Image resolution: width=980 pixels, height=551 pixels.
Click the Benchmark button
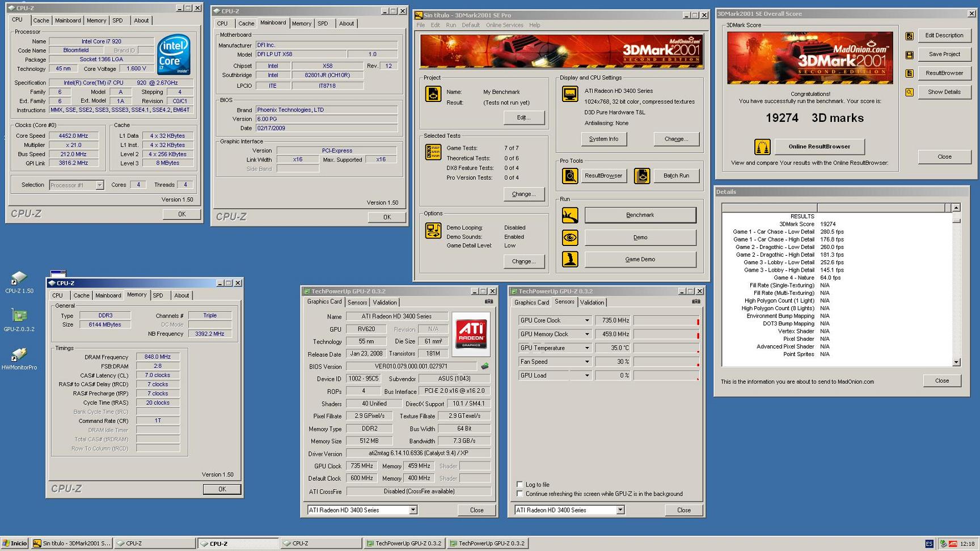(x=640, y=215)
